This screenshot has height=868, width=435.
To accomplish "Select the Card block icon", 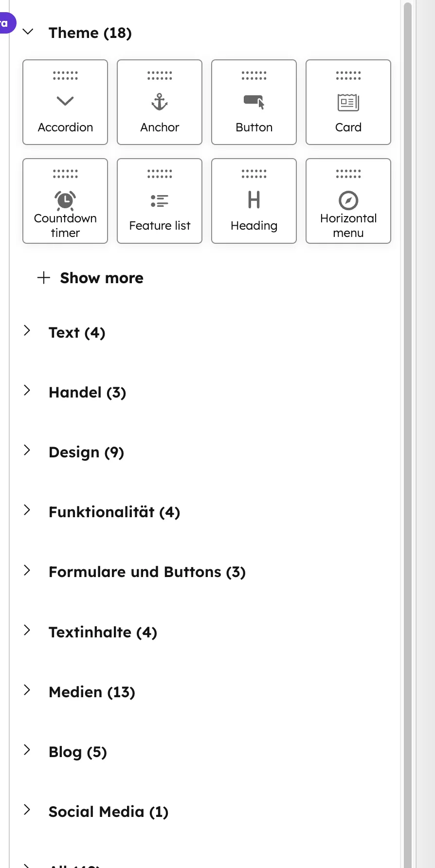I will click(348, 102).
